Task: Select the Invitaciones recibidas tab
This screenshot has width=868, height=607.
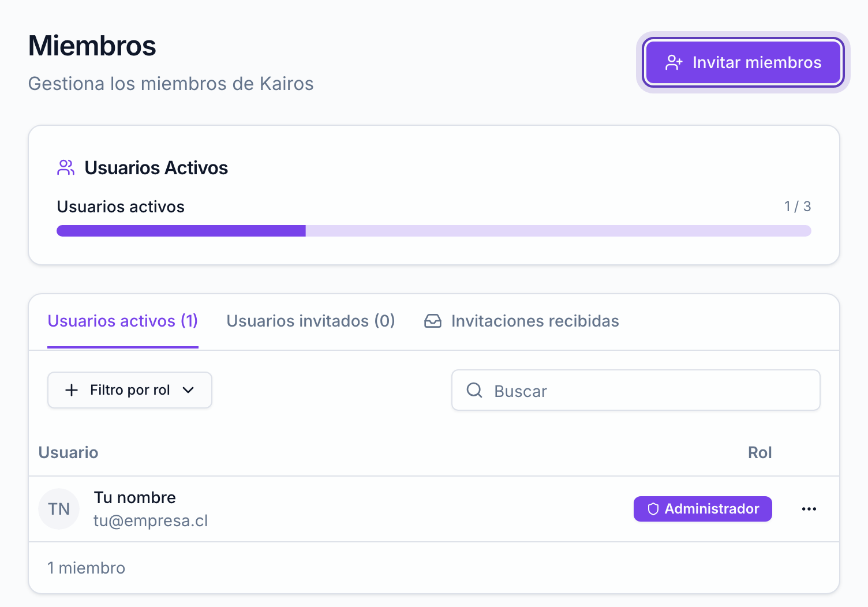Action: (522, 321)
